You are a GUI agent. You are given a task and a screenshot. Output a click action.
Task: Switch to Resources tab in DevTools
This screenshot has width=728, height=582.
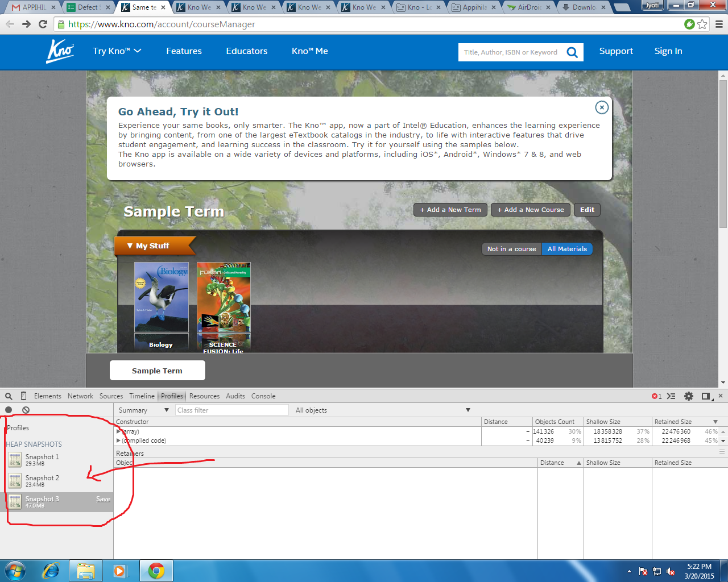(x=204, y=396)
